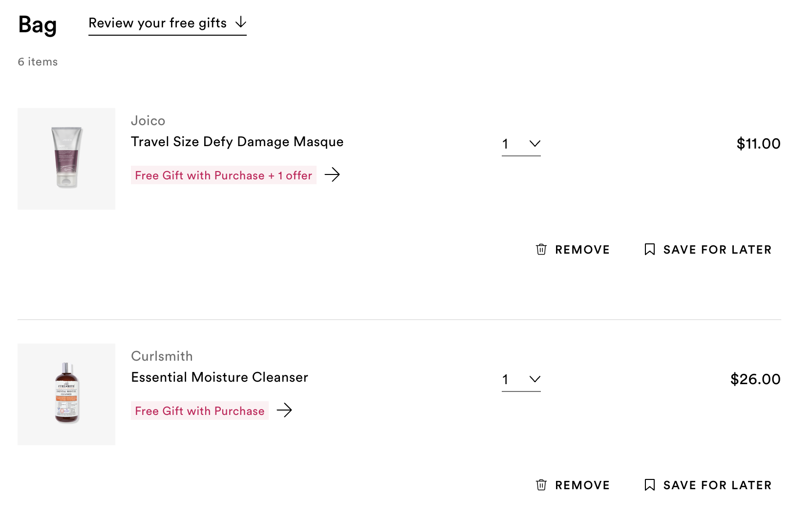Open Essential Moisture Cleanser product link

click(219, 377)
